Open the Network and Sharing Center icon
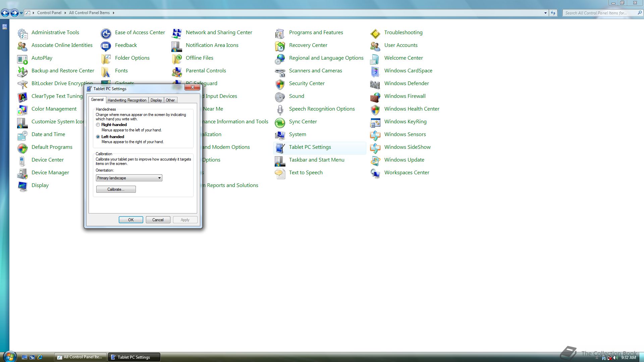 (x=177, y=33)
